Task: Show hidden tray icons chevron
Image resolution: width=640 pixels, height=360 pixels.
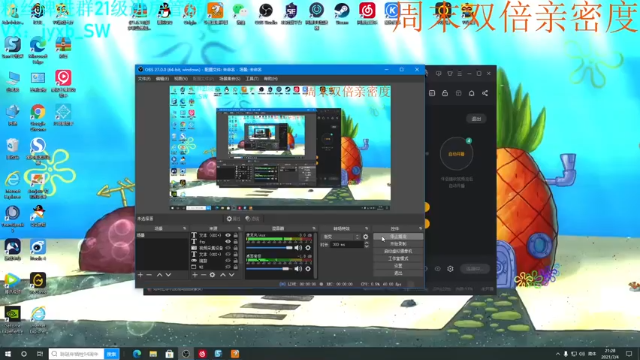Action: click(558, 354)
